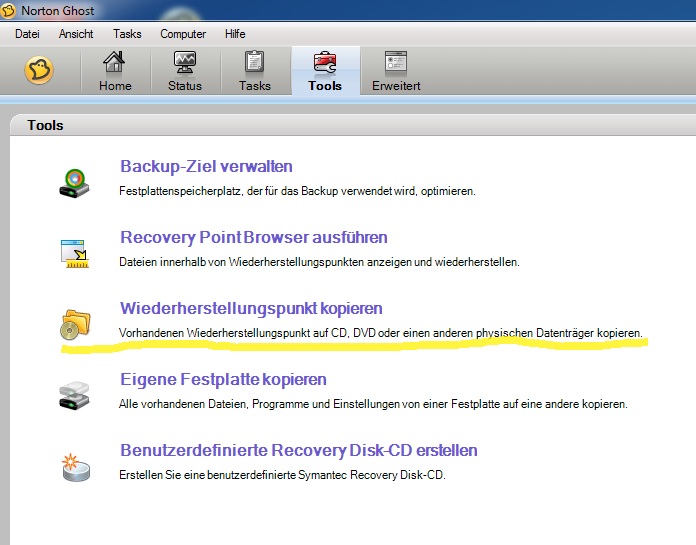Click the Eigene Festplatte kopieren drives icon
696x545 pixels.
pyautogui.click(x=74, y=395)
